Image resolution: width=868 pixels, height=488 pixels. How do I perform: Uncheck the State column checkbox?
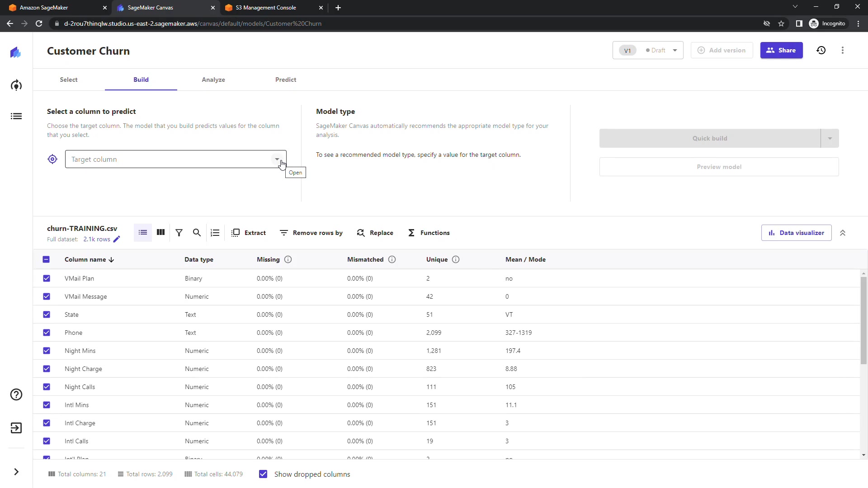pyautogui.click(x=47, y=314)
